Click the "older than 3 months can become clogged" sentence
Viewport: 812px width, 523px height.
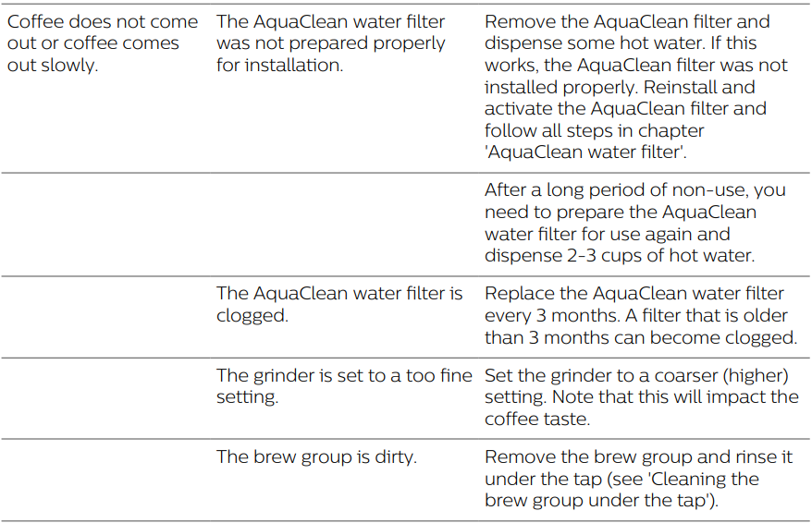[x=640, y=337]
